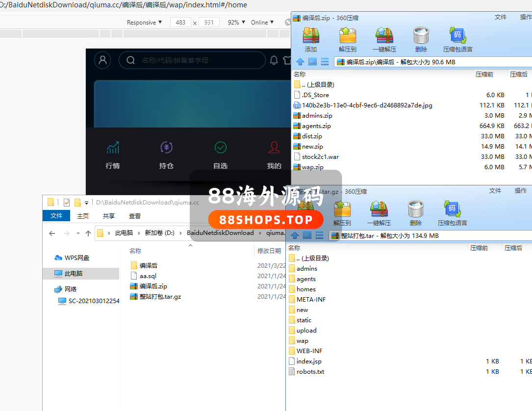Select stock2c1.war in the archive list
The image size is (532, 411).
coord(320,157)
